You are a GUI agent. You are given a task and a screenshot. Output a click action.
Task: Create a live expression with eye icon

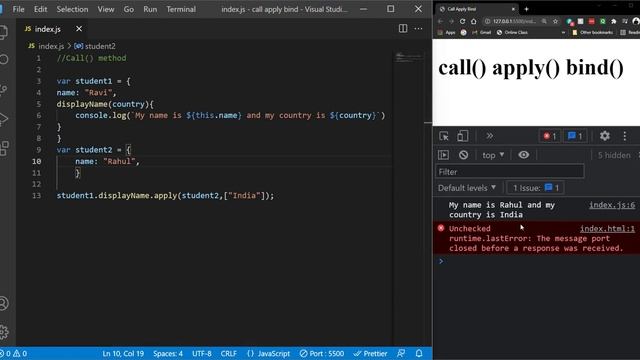(x=524, y=155)
